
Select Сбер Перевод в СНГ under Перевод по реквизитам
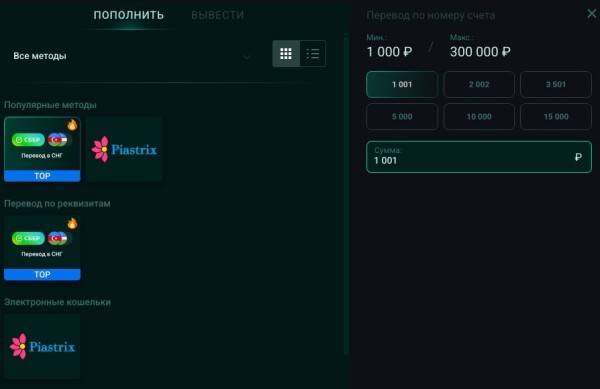(x=42, y=247)
